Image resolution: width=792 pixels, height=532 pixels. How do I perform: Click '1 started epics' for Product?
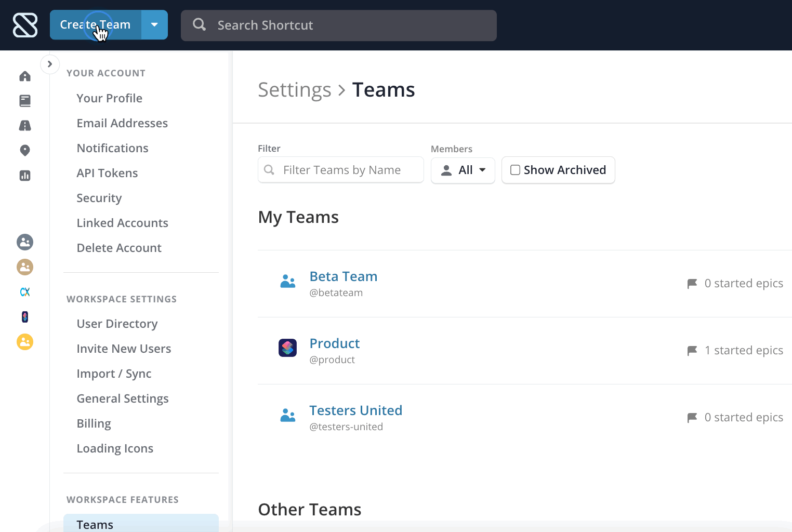[x=744, y=350]
